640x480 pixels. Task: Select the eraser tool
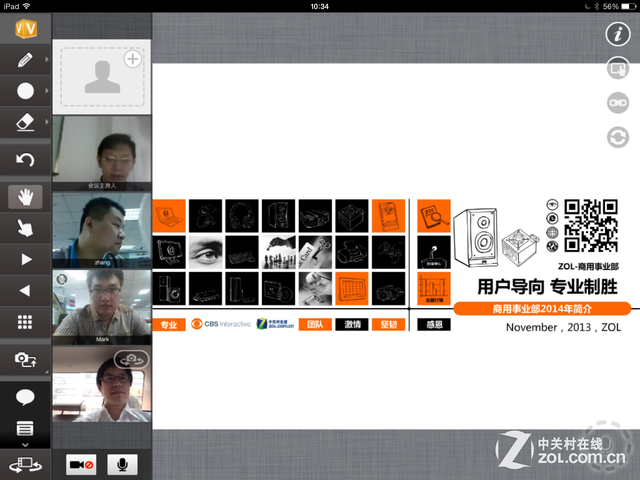(25, 122)
